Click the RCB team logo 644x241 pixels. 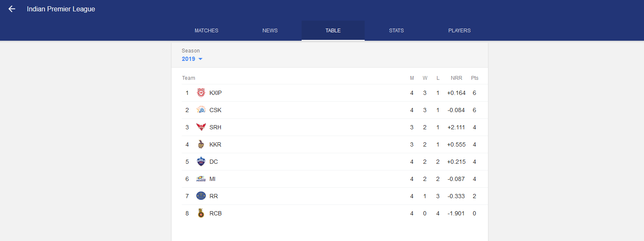tap(201, 213)
